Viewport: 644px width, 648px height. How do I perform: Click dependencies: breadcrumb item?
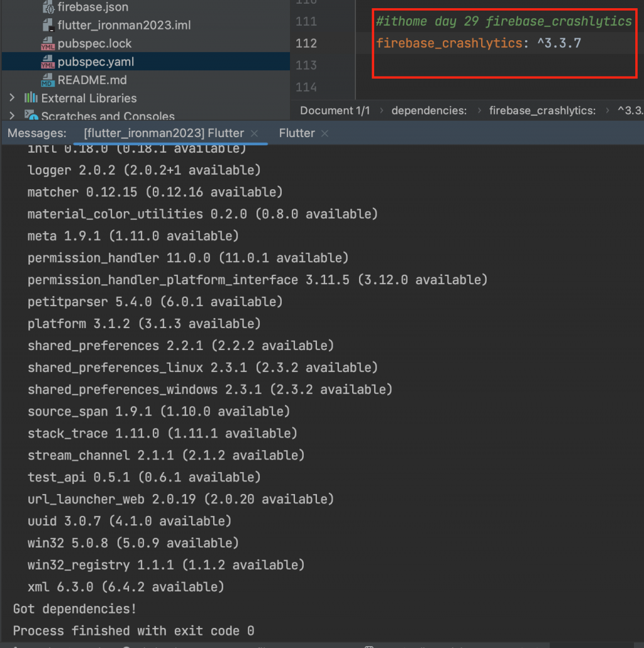tap(429, 111)
